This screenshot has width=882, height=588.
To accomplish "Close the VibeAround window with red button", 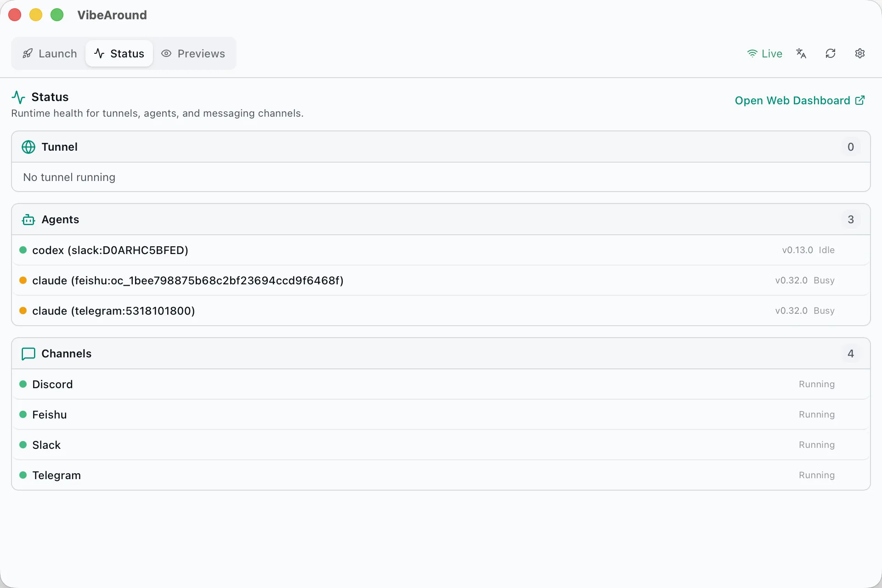I will tap(15, 15).
